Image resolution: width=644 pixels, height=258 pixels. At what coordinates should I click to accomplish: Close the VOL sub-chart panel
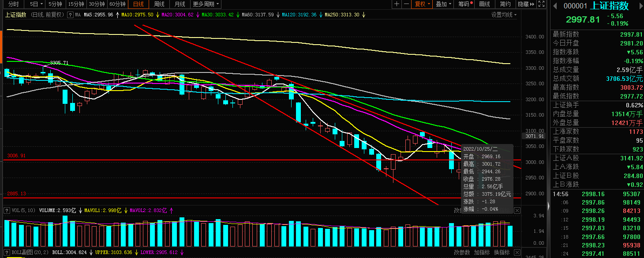pos(517,210)
